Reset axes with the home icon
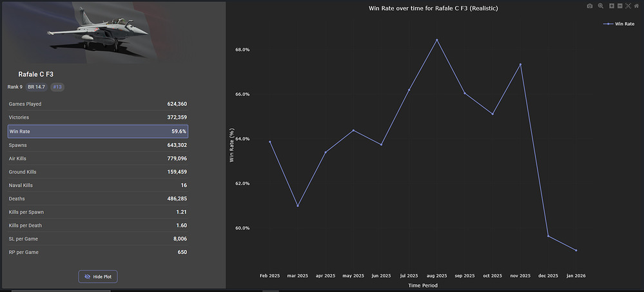The height and width of the screenshot is (292, 644). (x=636, y=6)
